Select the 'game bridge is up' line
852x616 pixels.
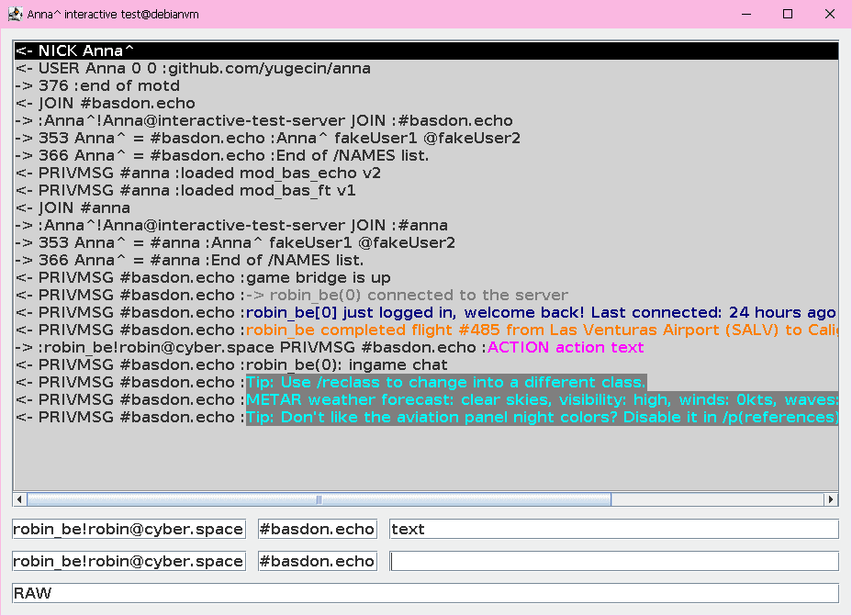coord(202,278)
